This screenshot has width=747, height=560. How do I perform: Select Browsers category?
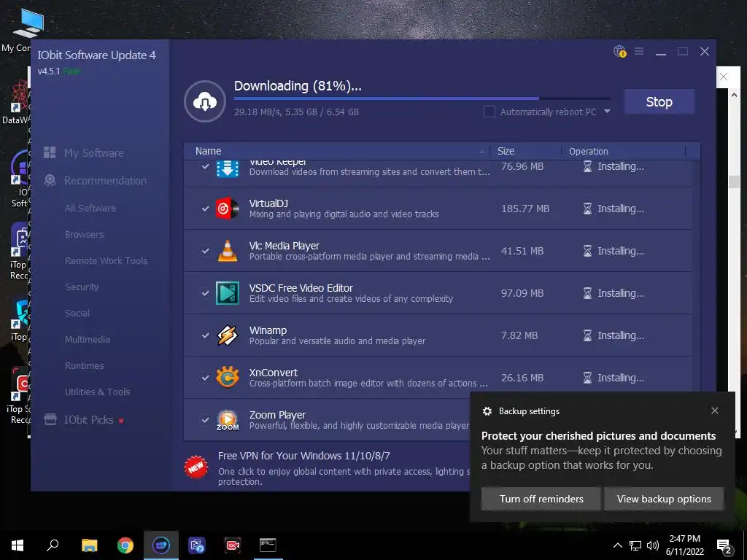[85, 234]
